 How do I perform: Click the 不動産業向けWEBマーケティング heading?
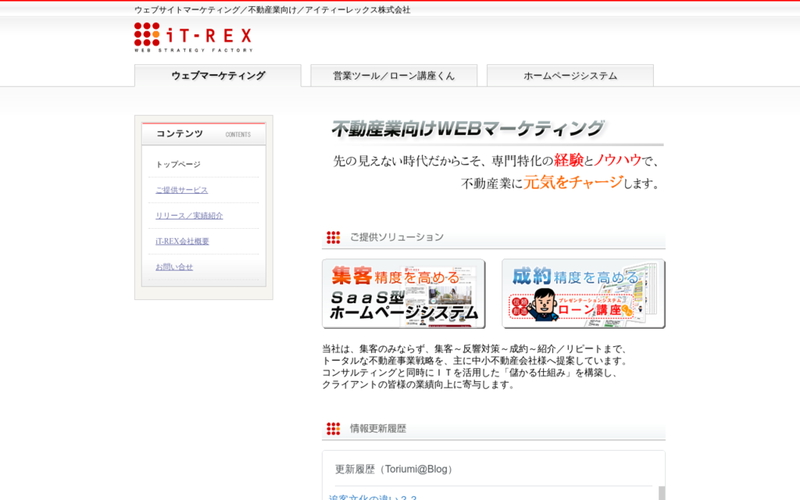pyautogui.click(x=468, y=129)
